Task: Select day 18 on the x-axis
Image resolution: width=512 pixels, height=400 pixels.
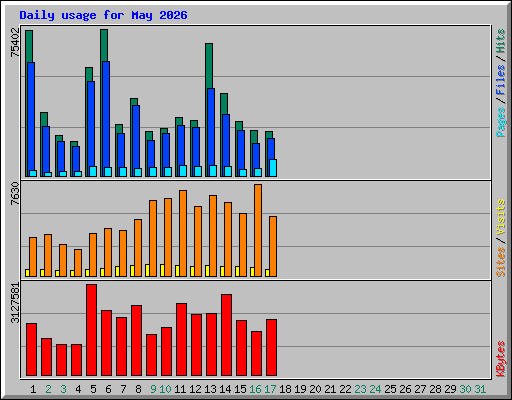Action: (x=285, y=389)
